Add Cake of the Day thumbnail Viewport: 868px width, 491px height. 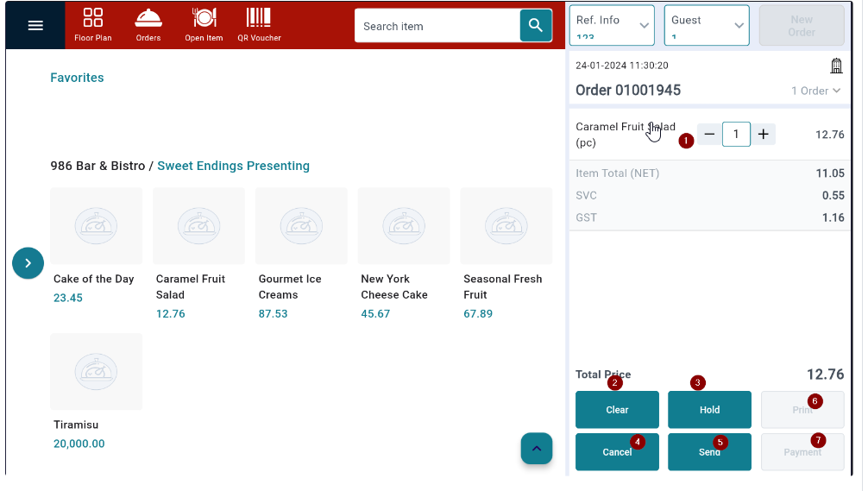tap(97, 226)
